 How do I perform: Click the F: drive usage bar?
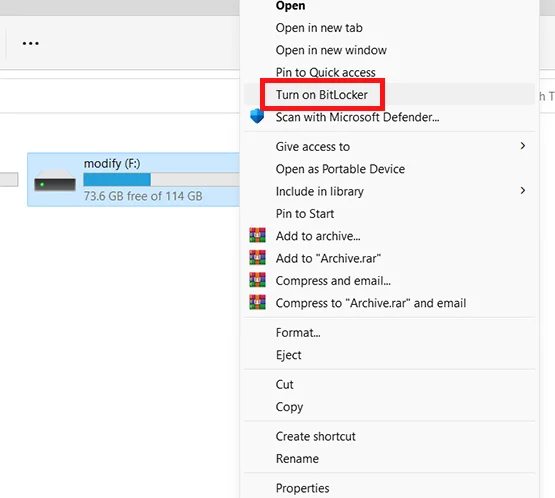pyautogui.click(x=161, y=179)
